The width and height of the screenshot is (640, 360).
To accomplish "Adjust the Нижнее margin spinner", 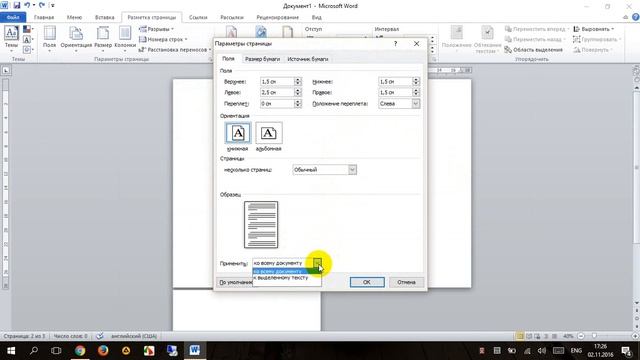I will (416, 82).
